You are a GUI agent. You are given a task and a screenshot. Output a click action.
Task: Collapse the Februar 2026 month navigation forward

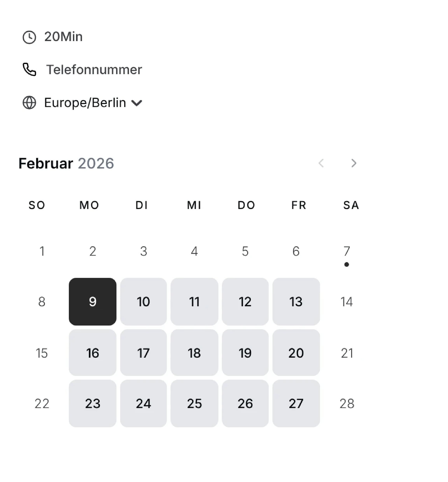(x=353, y=164)
